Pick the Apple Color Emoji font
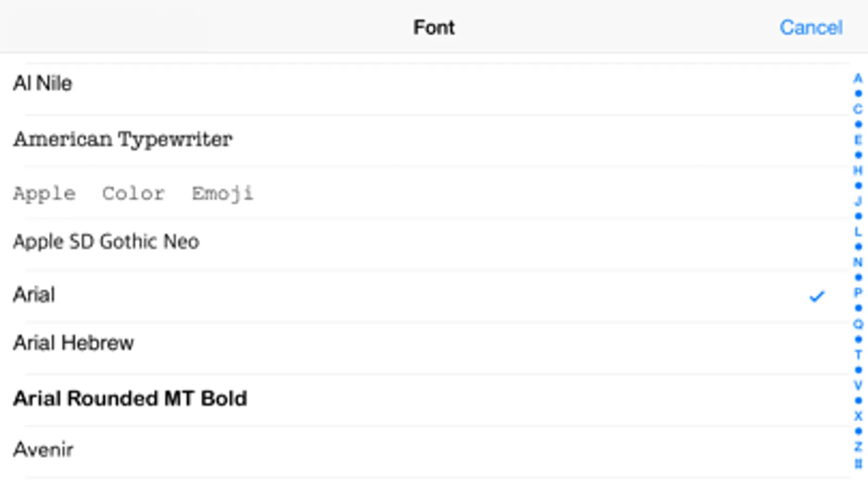The image size is (868, 489). (x=133, y=193)
